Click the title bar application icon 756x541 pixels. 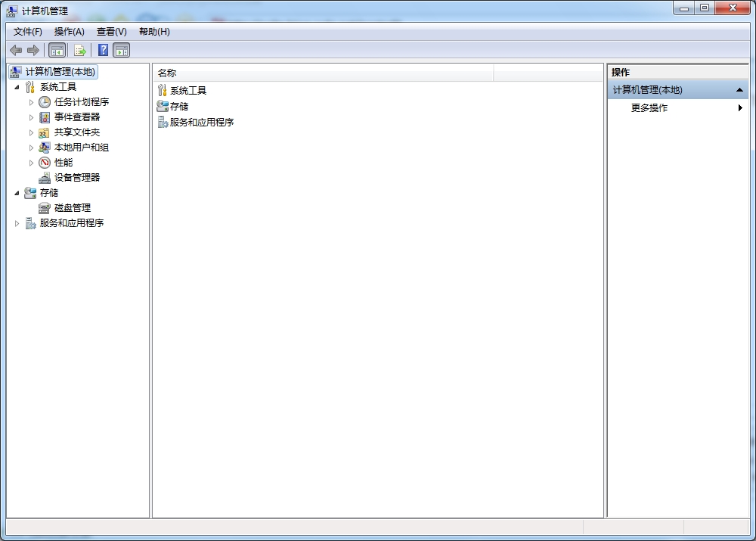(x=12, y=11)
